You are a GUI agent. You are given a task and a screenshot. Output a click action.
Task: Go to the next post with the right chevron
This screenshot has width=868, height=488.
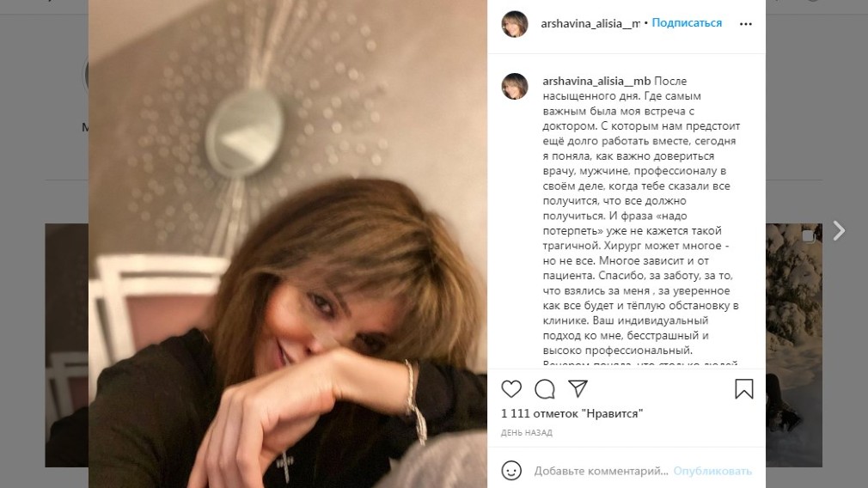click(x=839, y=230)
